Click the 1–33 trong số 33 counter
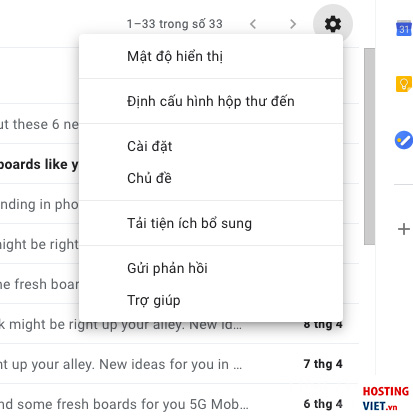This screenshot has width=413, height=420. [175, 24]
